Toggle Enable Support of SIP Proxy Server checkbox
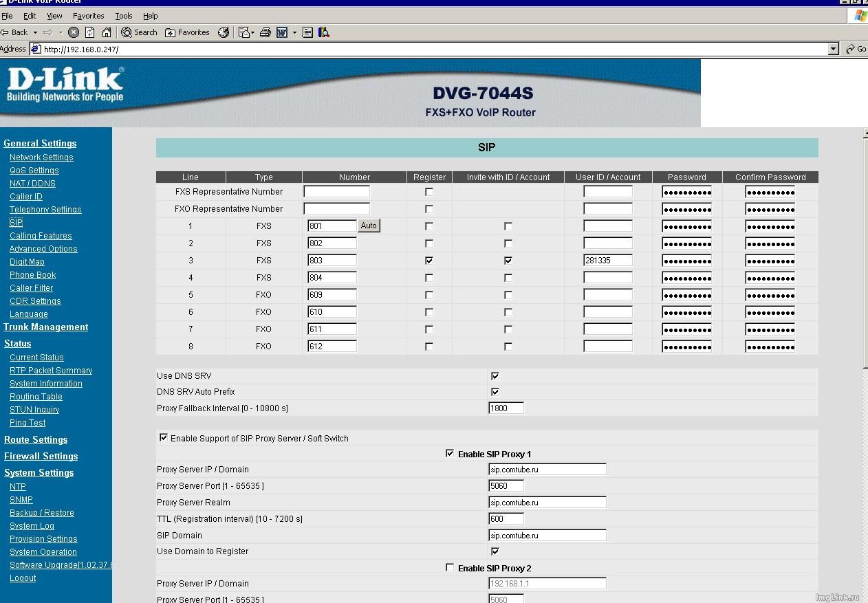 164,437
